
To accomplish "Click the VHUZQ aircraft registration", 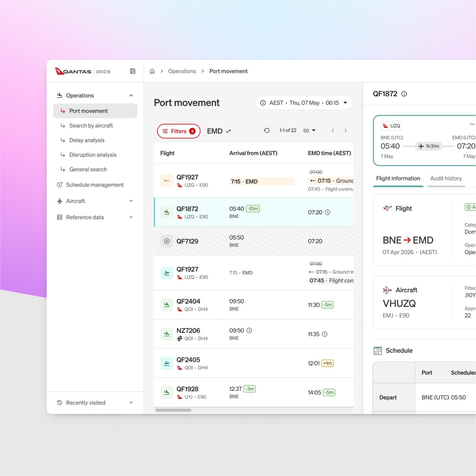I will tap(399, 304).
